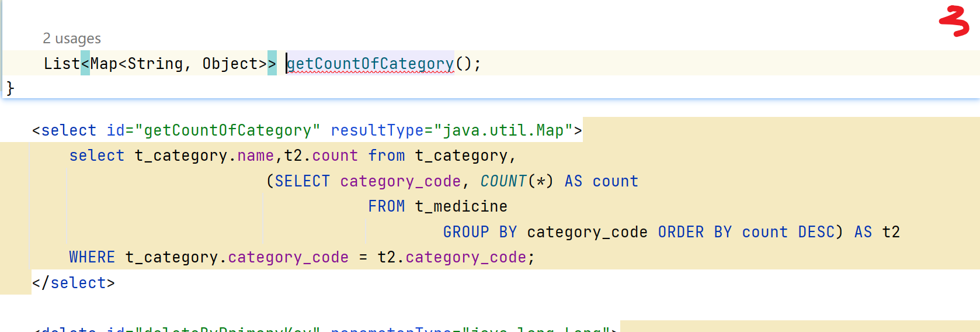Click the red handwritten 3 annotation
Image resolution: width=980 pixels, height=332 pixels.
pyautogui.click(x=954, y=22)
